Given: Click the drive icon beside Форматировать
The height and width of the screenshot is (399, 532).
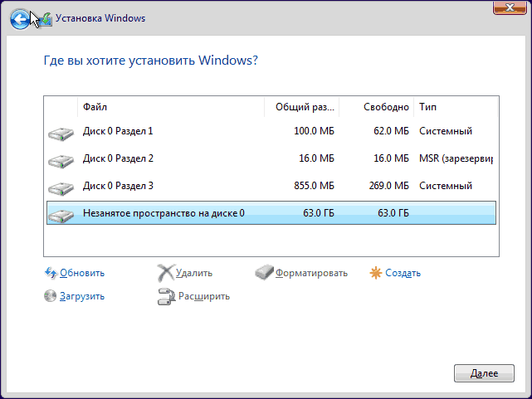Looking at the screenshot, I should click(x=264, y=272).
